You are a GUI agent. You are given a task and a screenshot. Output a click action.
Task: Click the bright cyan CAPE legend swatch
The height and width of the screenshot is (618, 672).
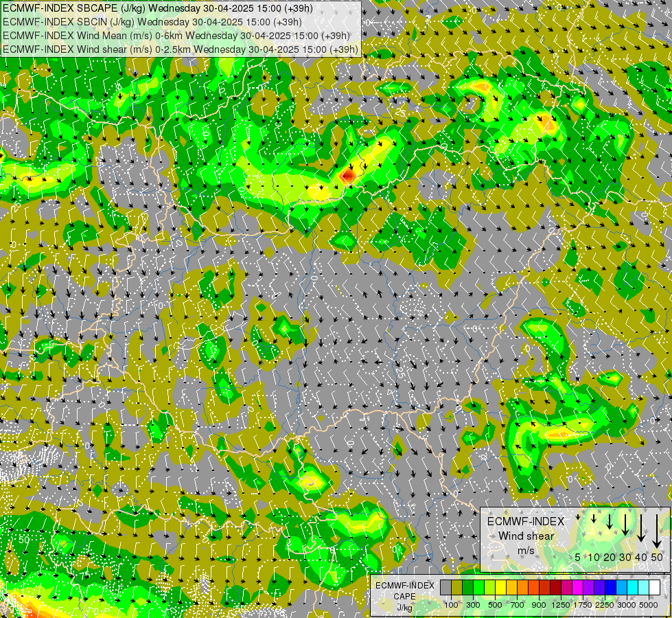[633, 587]
